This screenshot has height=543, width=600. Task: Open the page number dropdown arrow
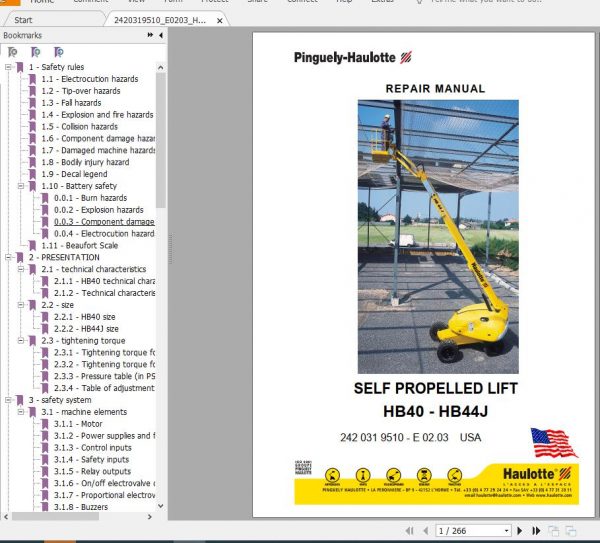pos(506,531)
